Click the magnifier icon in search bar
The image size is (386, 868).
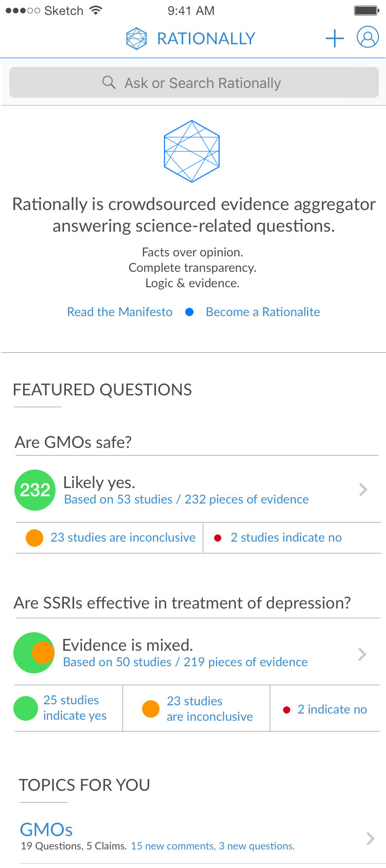109,82
